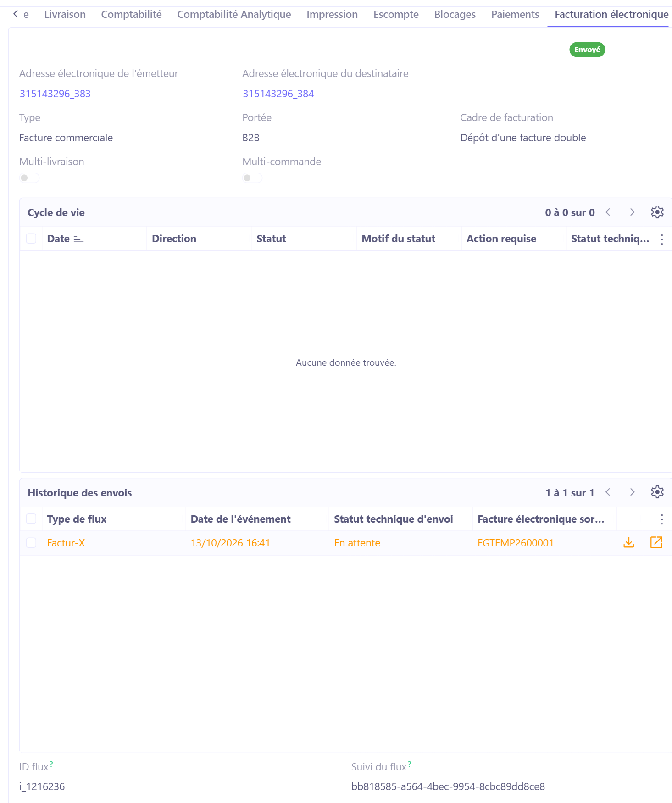Open recipient address link 315143296_384

tap(278, 94)
